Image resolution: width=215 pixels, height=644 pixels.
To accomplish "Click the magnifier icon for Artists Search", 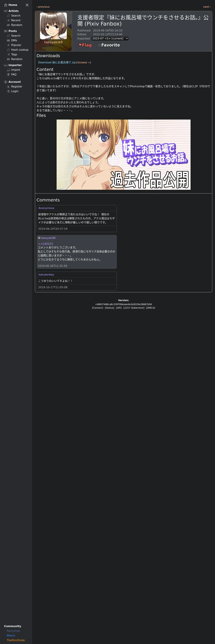I will pyautogui.click(x=9, y=16).
